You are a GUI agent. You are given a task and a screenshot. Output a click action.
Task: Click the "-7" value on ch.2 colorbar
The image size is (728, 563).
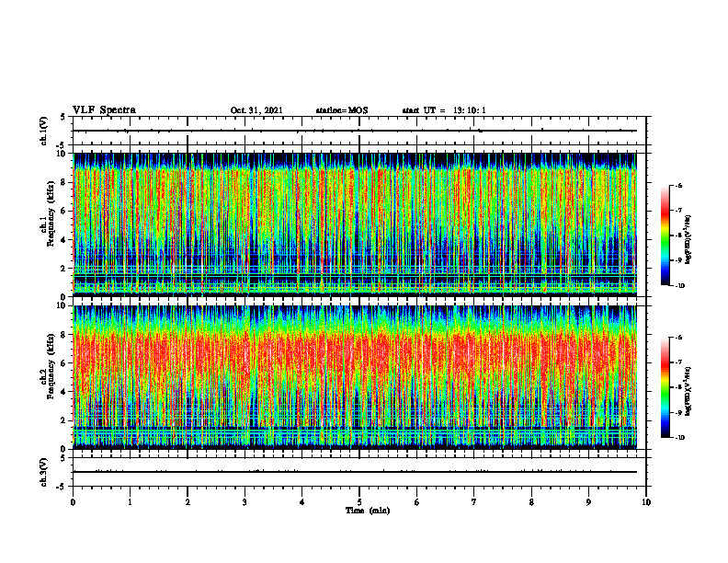click(x=679, y=362)
